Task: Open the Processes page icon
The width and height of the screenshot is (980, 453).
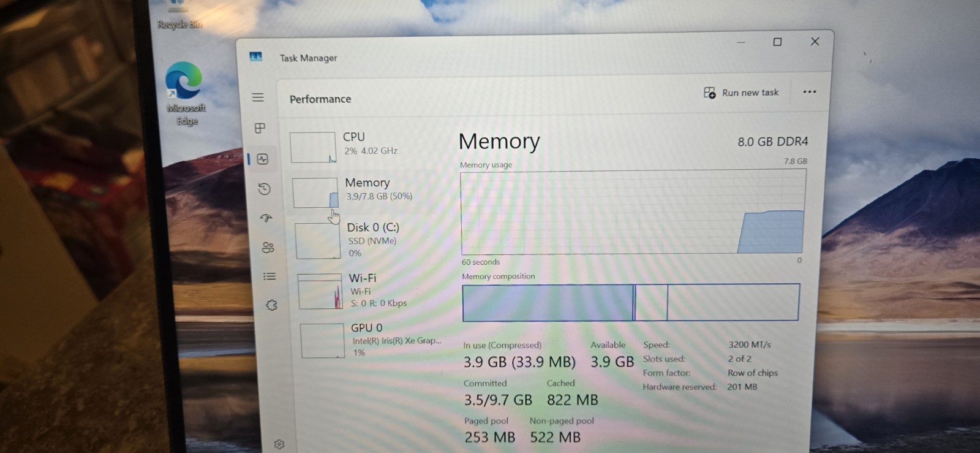Action: point(260,128)
